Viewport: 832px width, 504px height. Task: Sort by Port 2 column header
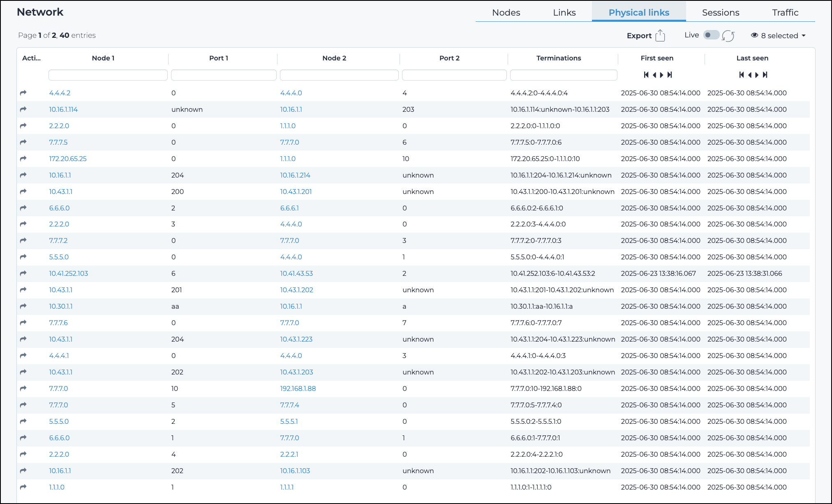[449, 58]
